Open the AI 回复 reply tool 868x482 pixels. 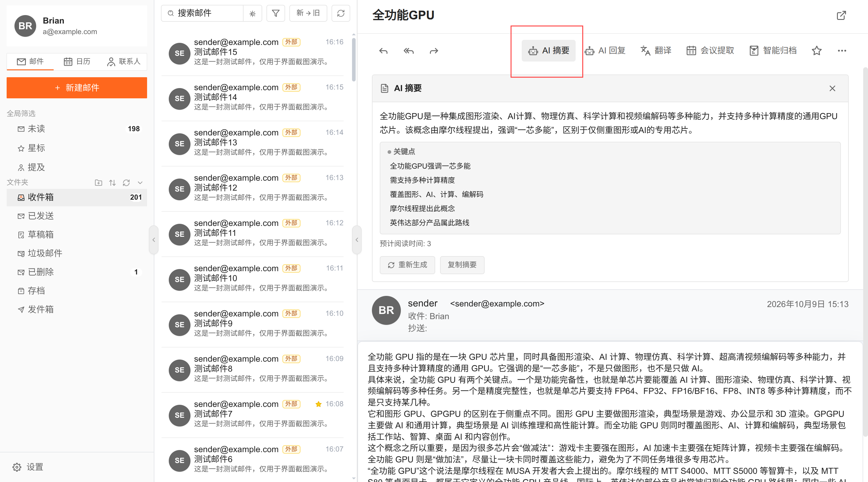point(605,51)
